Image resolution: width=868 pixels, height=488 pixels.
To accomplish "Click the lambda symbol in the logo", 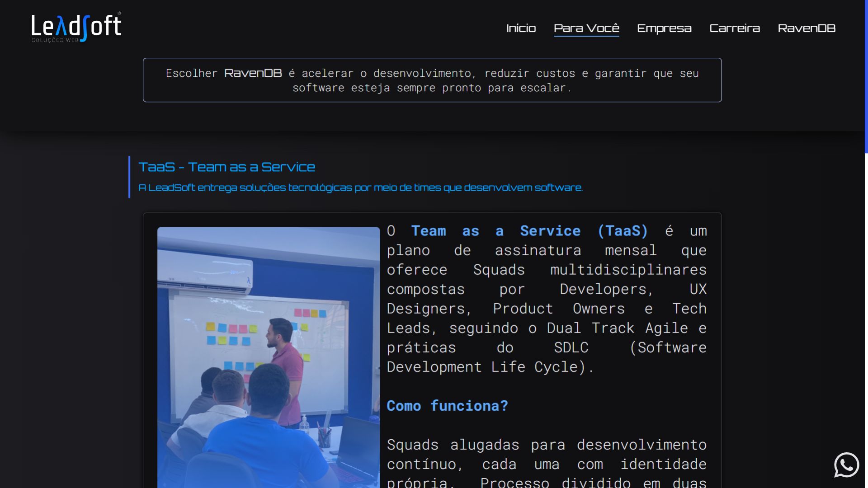I will (x=61, y=27).
